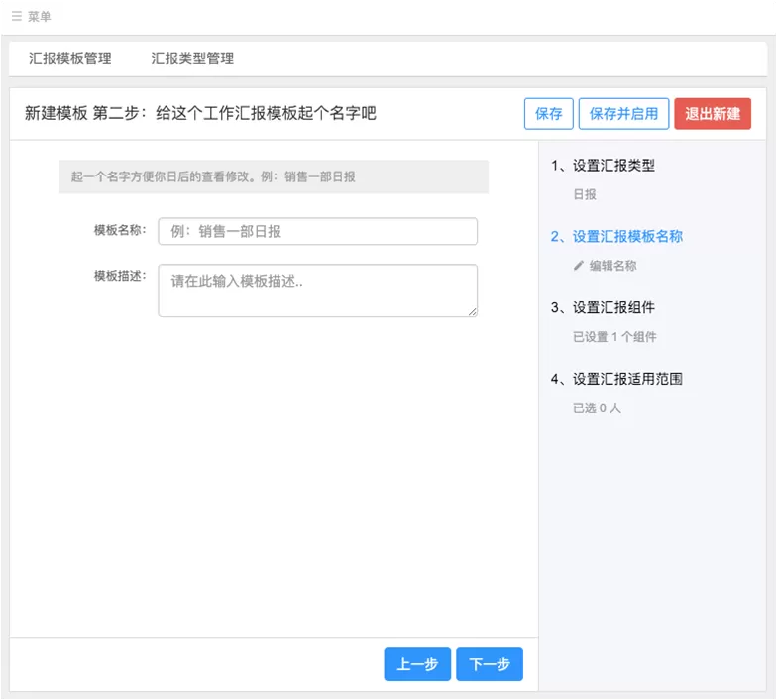Click the 菜单 label in top bar
The image size is (777, 700).
(40, 16)
